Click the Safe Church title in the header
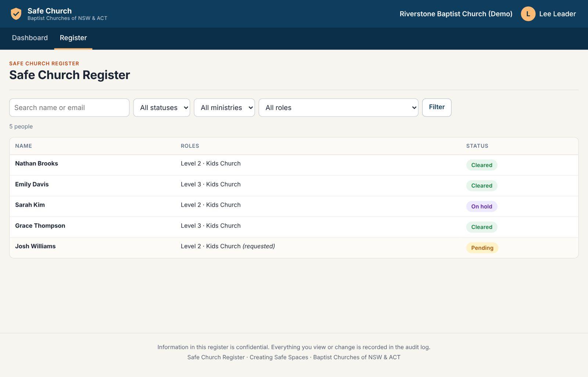The width and height of the screenshot is (588, 377). click(50, 11)
